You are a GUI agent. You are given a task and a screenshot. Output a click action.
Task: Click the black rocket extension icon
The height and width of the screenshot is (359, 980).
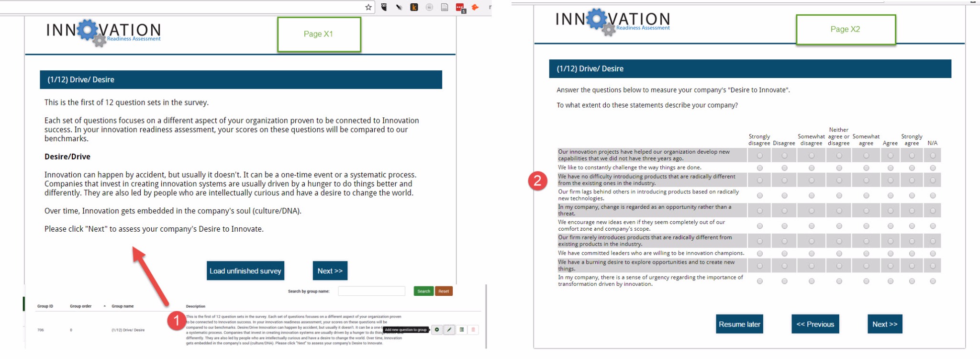click(399, 7)
